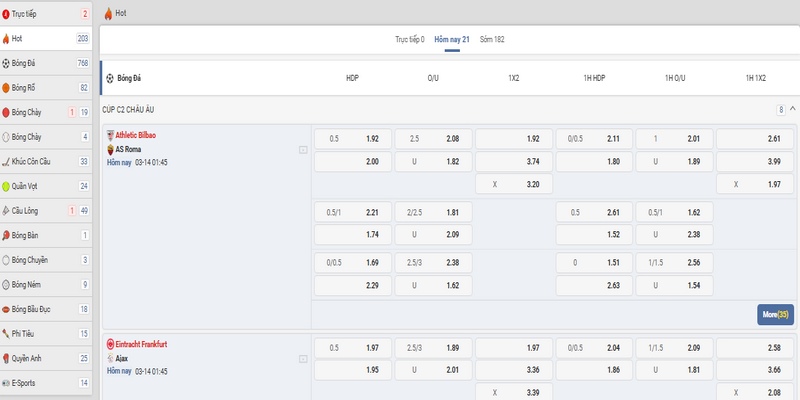This screenshot has height=400, width=800.
Task: Choose the Cầu Lông badminton icon
Action: [x=6, y=211]
